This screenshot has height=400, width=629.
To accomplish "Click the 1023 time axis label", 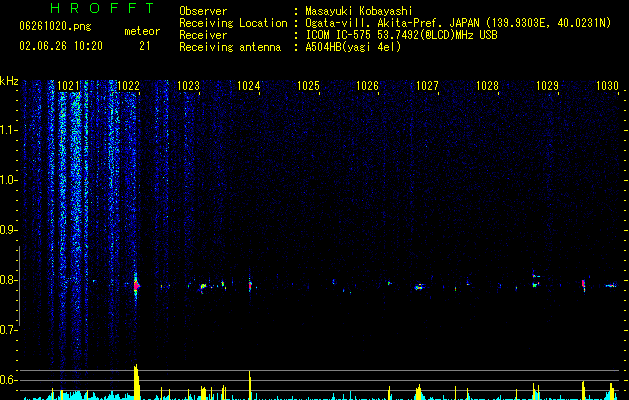I will 188,86.
